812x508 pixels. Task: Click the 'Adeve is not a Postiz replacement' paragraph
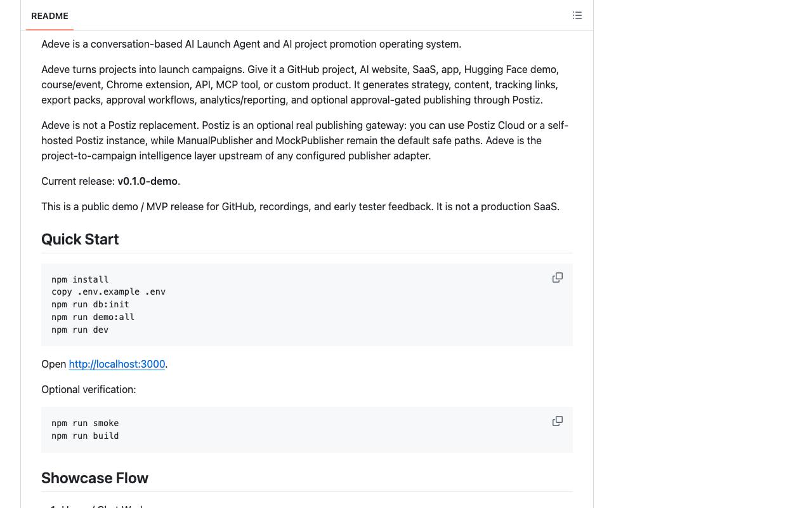tap(305, 140)
